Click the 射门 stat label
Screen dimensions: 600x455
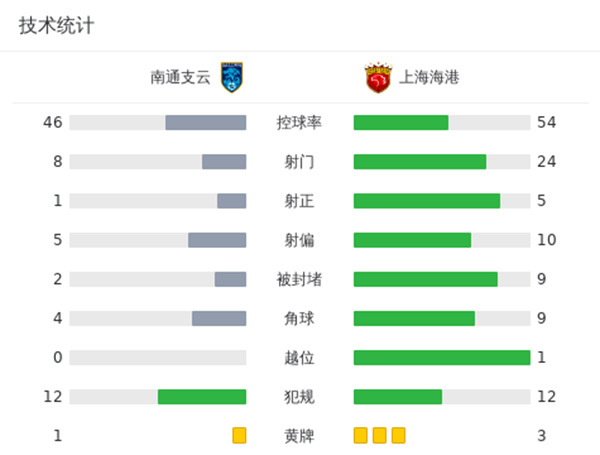[299, 162]
